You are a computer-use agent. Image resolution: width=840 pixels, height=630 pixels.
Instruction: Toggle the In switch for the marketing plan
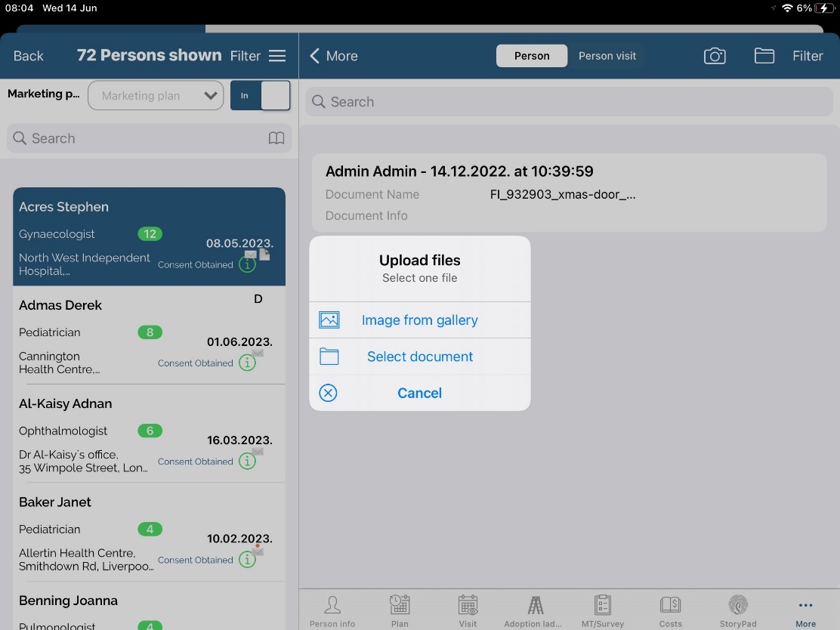(x=260, y=96)
